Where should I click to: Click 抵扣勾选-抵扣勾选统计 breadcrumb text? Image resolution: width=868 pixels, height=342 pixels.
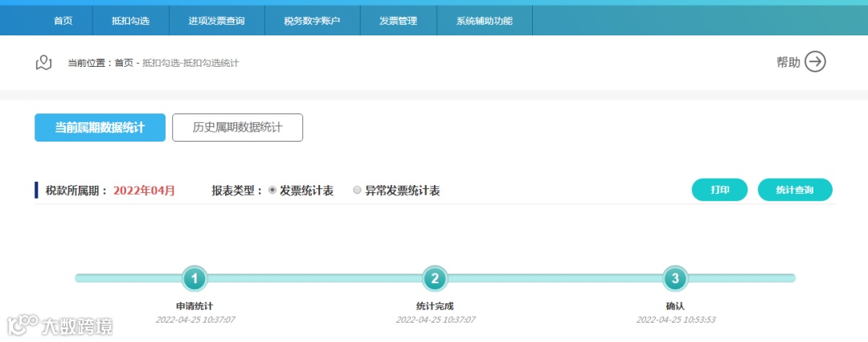(190, 64)
